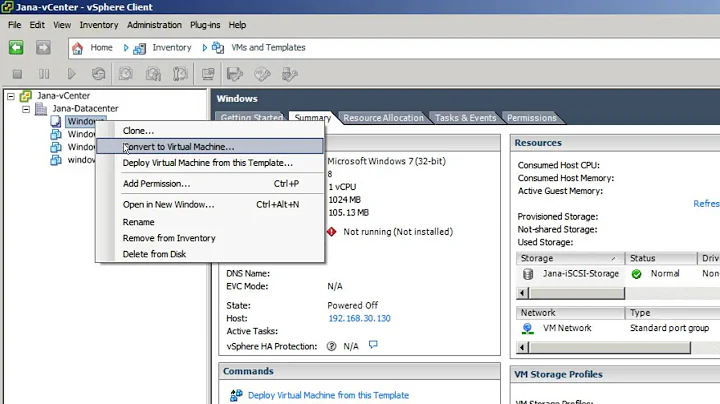Open the Administration menu
The image size is (720, 404).
point(154,25)
